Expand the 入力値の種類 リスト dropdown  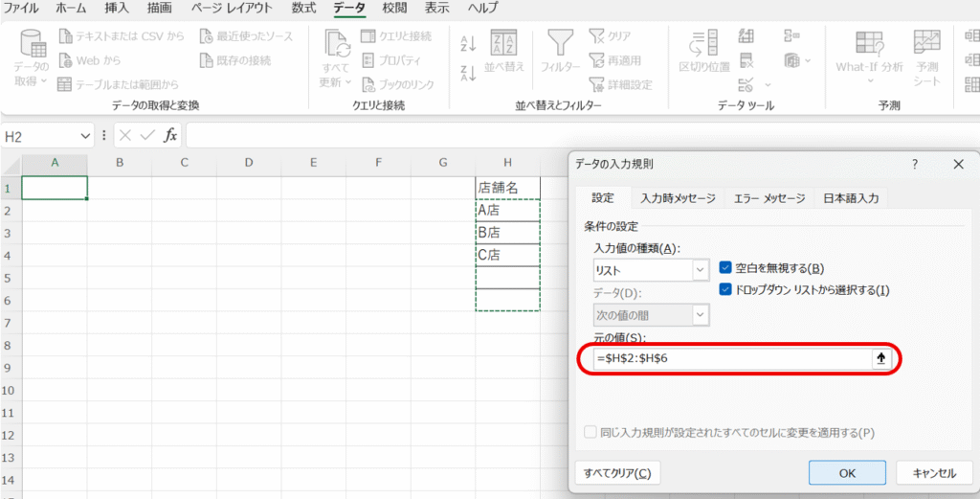(x=701, y=271)
